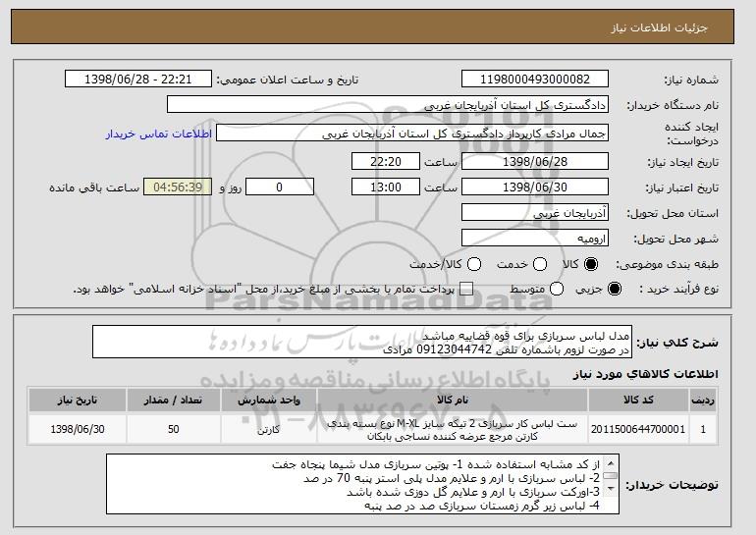Click the creation time field 22:20
Image resolution: width=756 pixels, height=535 pixels.
(386, 161)
